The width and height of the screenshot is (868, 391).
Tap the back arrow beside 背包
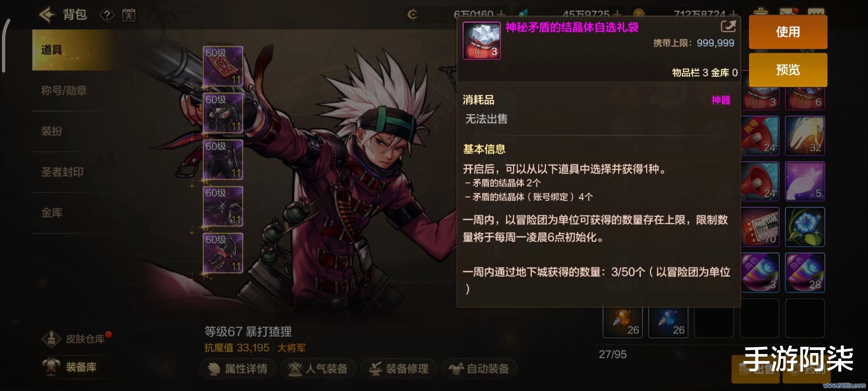[x=47, y=15]
